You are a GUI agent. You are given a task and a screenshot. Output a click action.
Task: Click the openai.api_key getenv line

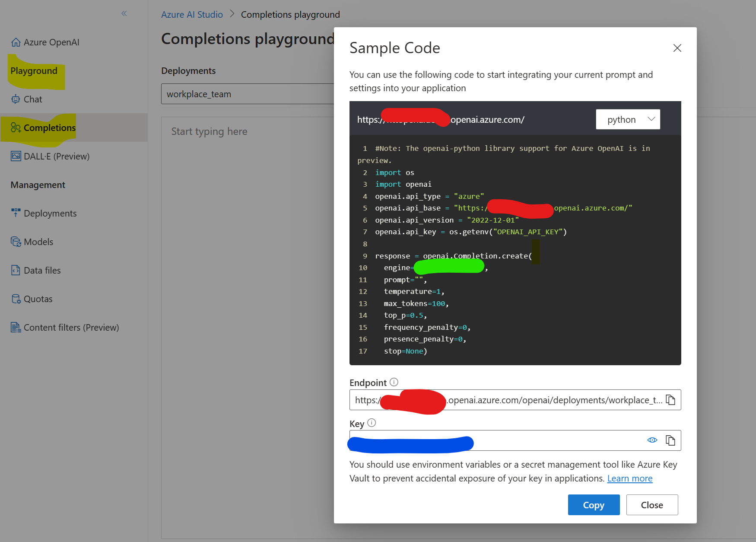pyautogui.click(x=471, y=232)
